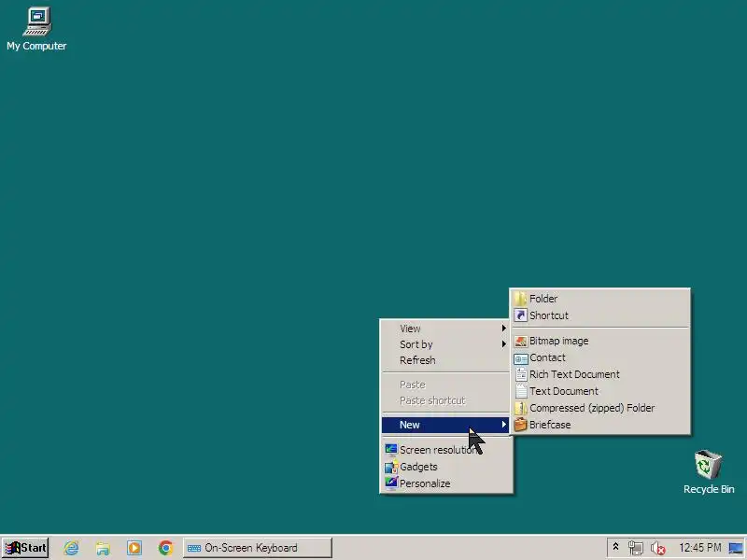Choose Shortcut in New submenu
The image size is (747, 560).
pos(599,315)
